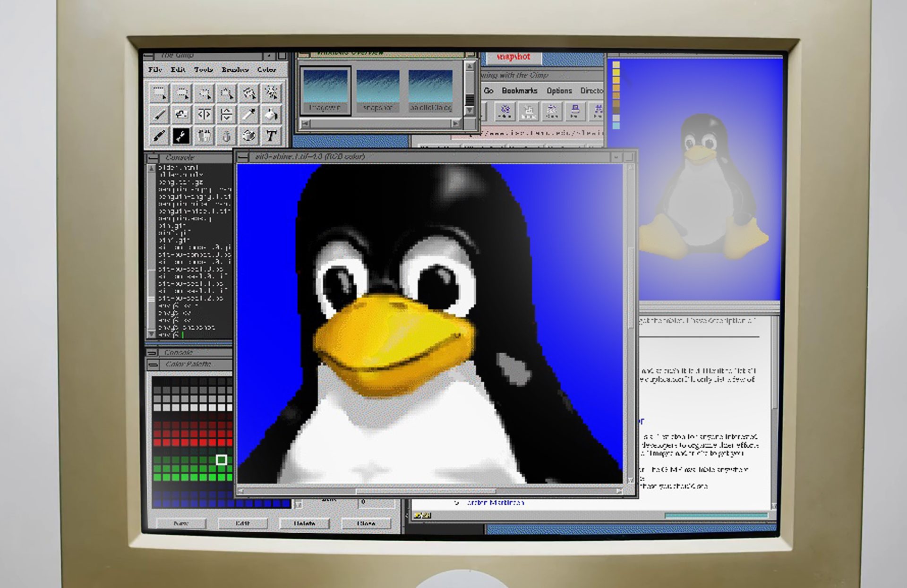Select the horizontal Flip tool
The height and width of the screenshot is (588, 907).
(204, 114)
